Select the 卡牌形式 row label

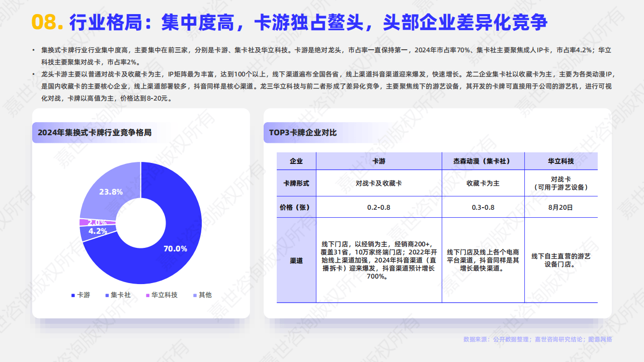[297, 183]
